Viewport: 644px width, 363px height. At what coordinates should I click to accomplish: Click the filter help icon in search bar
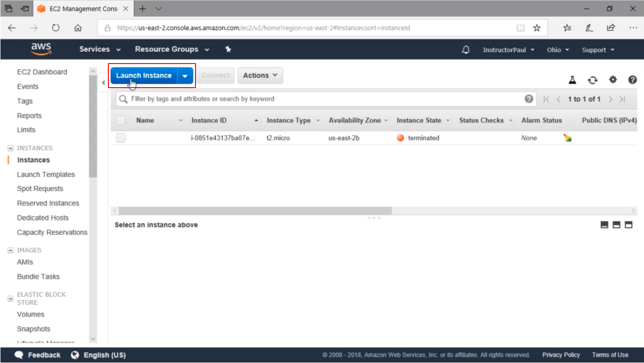(529, 99)
